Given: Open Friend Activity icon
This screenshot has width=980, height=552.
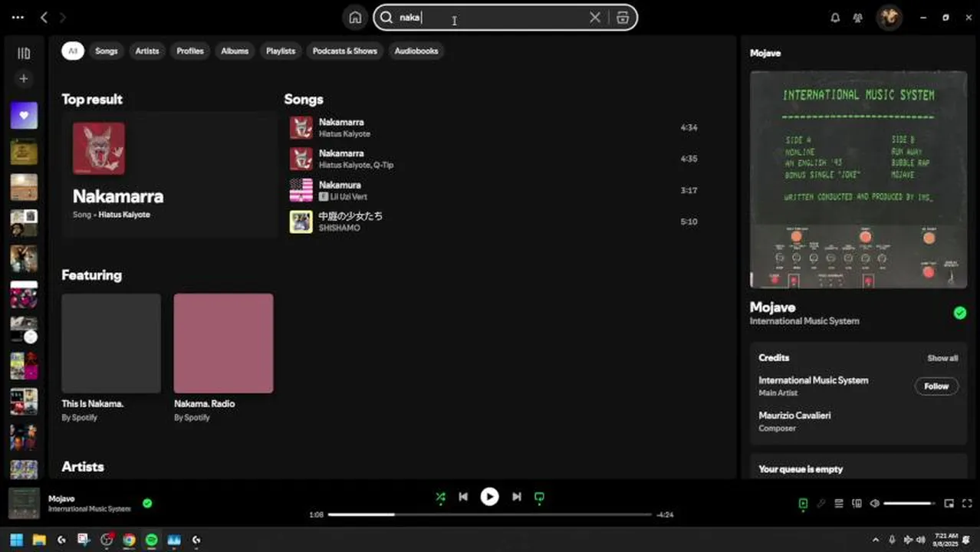Looking at the screenshot, I should 858,18.
